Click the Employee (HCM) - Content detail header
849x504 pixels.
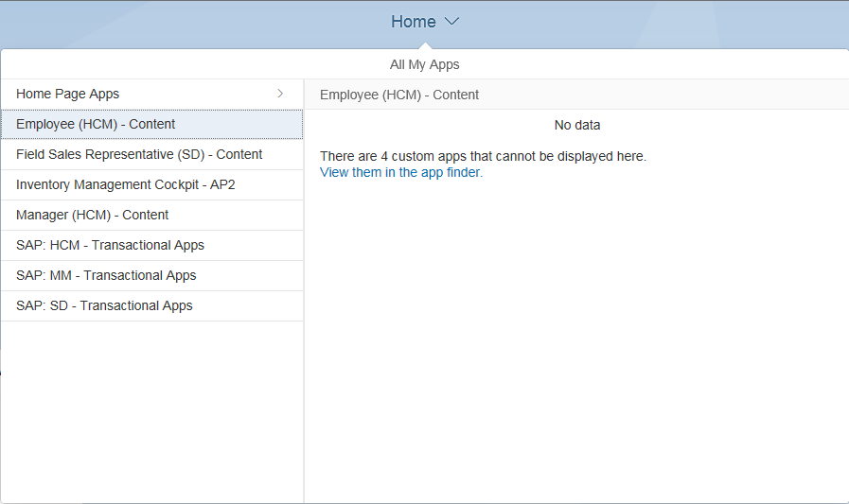tap(399, 95)
